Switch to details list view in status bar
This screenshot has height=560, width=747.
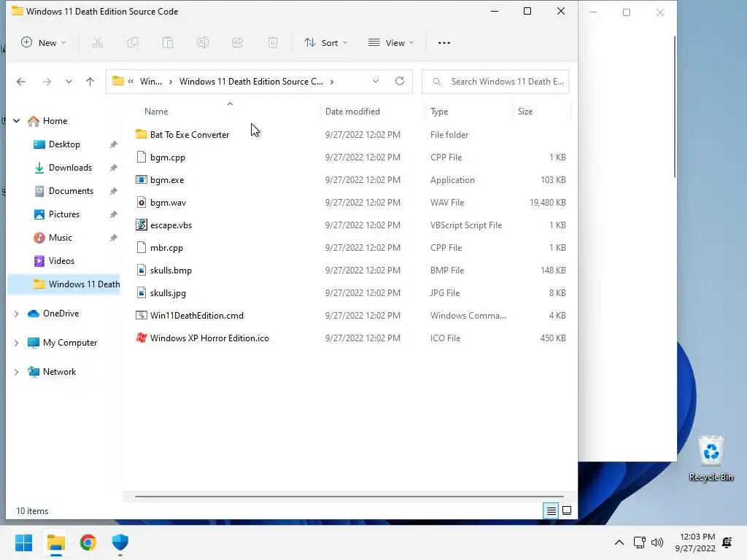point(551,511)
